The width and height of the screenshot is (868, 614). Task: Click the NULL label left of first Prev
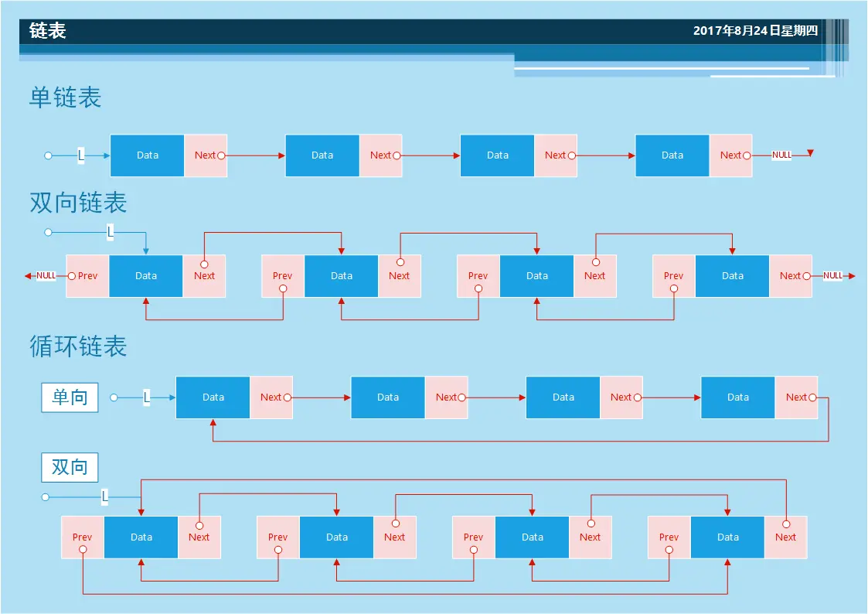46,276
